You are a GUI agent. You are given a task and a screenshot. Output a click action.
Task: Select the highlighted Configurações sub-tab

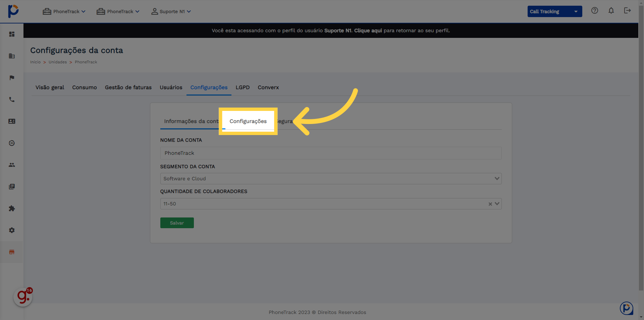tap(248, 121)
